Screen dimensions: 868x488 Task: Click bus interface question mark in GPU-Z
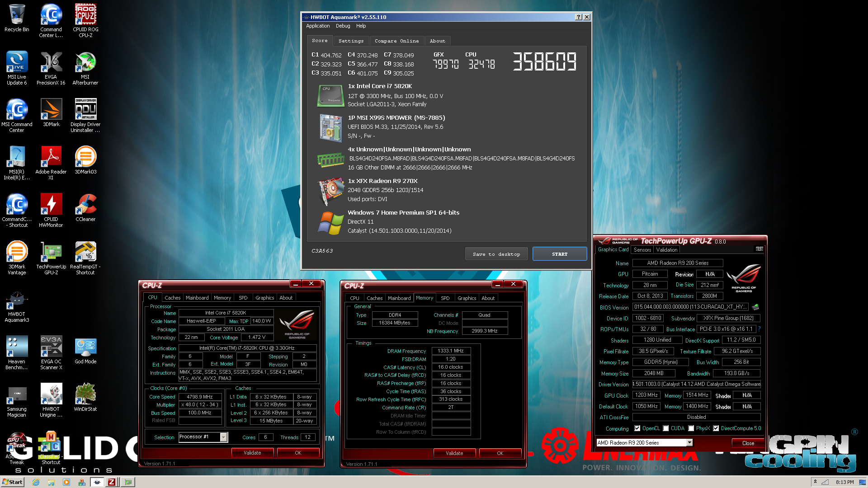tap(759, 329)
